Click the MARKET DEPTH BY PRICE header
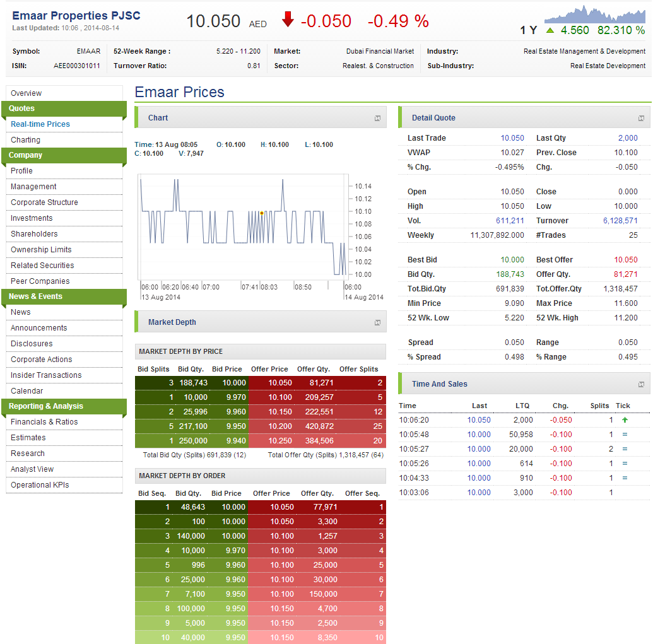Viewport: 653px width, 644px height. pos(261,352)
